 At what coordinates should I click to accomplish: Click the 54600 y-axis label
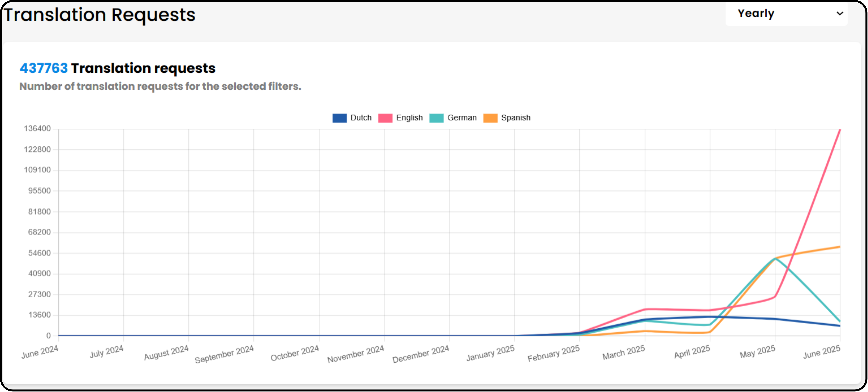pos(39,253)
